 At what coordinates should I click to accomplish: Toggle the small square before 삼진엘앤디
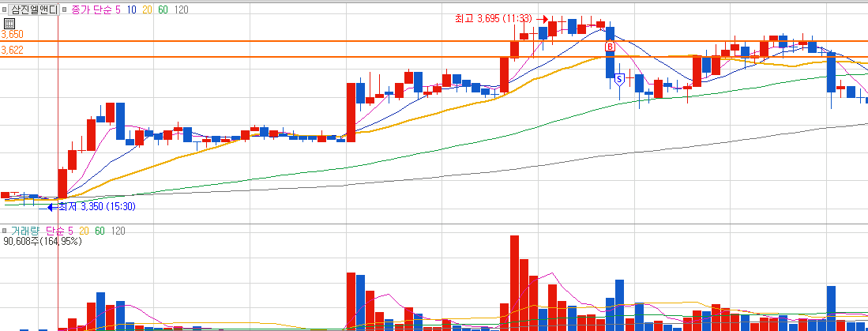click(x=5, y=10)
